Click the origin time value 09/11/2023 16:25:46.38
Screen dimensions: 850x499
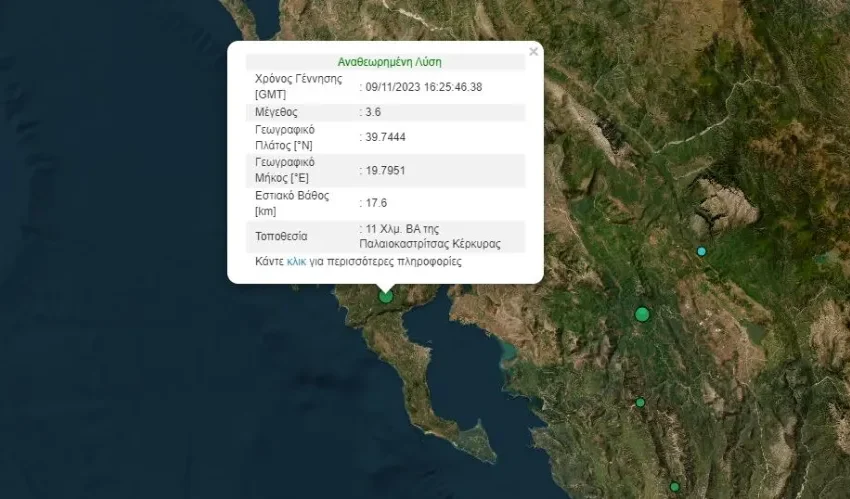coord(424,87)
